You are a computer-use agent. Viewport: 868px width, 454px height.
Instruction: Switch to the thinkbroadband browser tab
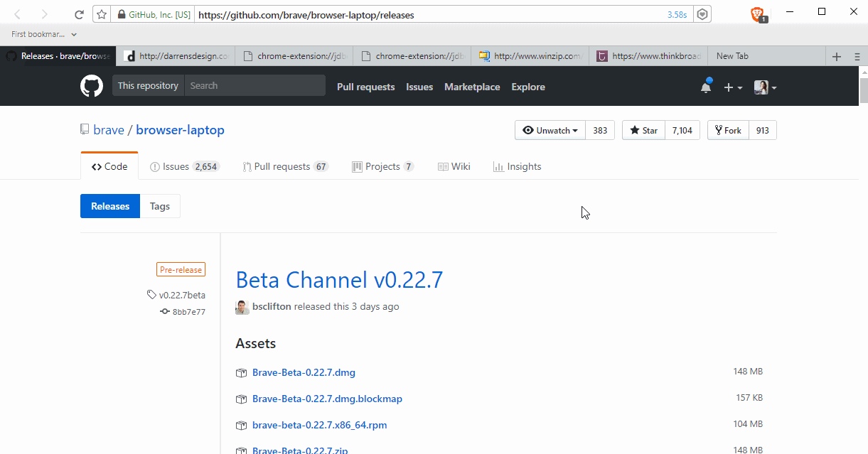tap(648, 56)
